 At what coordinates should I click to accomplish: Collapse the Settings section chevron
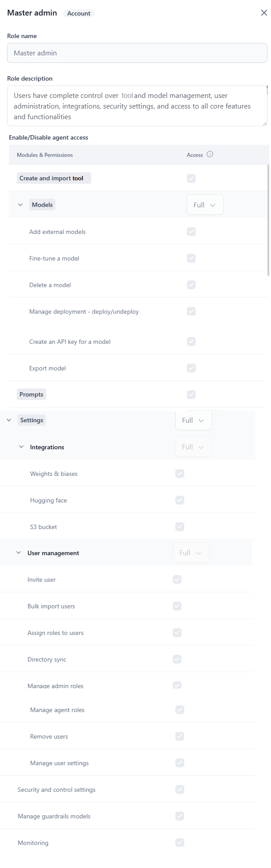(9, 420)
